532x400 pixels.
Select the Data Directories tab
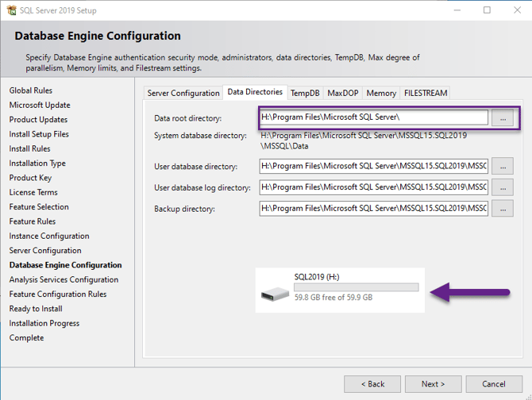[x=255, y=92]
